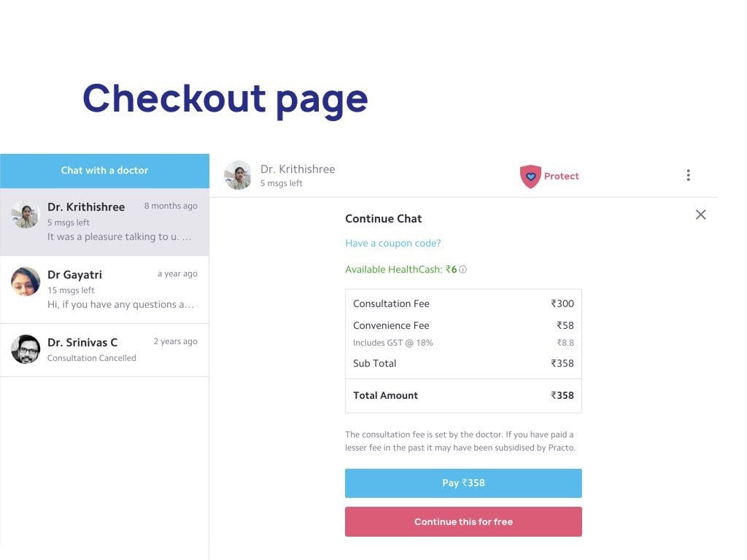This screenshot has width=747, height=560.
Task: Click the Protect label text
Action: click(561, 176)
